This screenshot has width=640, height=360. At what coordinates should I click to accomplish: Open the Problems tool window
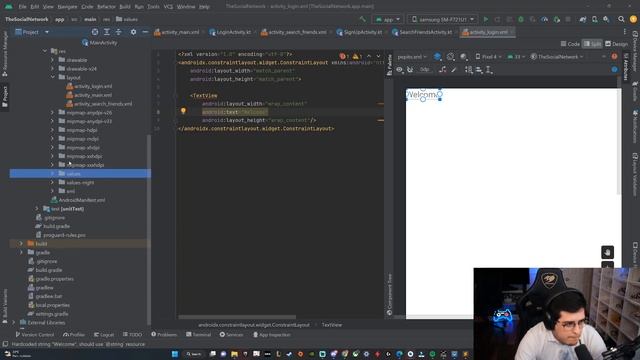coord(164,335)
